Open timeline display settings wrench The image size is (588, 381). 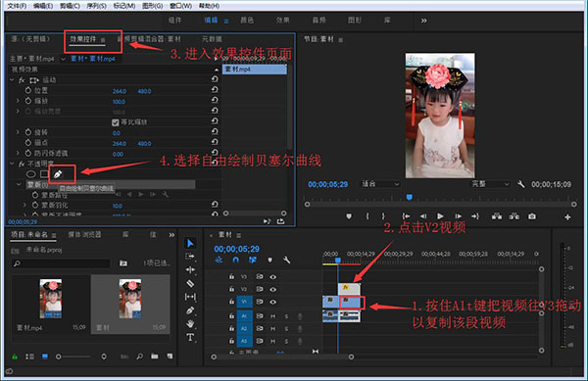coord(287,260)
